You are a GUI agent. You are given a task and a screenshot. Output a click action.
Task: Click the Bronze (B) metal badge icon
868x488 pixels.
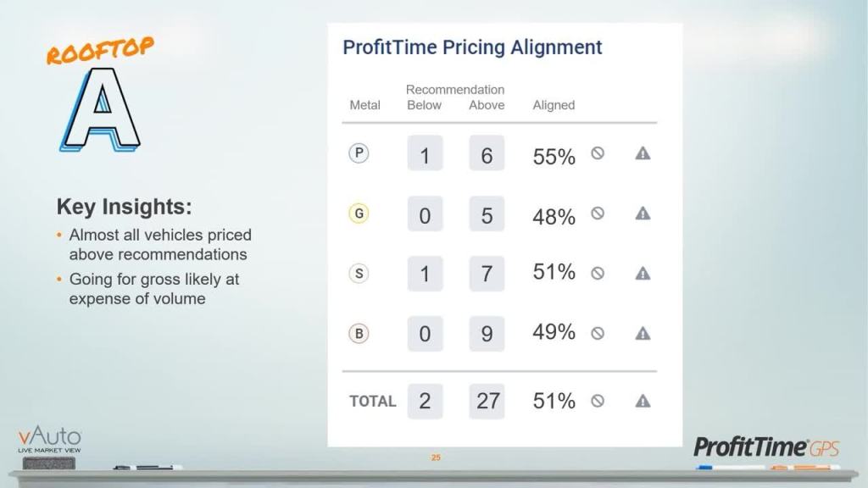359,334
